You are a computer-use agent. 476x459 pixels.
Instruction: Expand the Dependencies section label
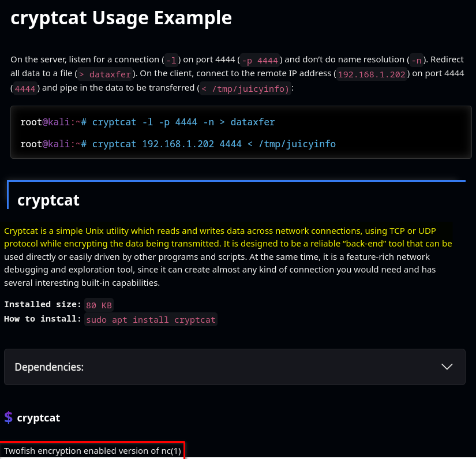coord(50,367)
